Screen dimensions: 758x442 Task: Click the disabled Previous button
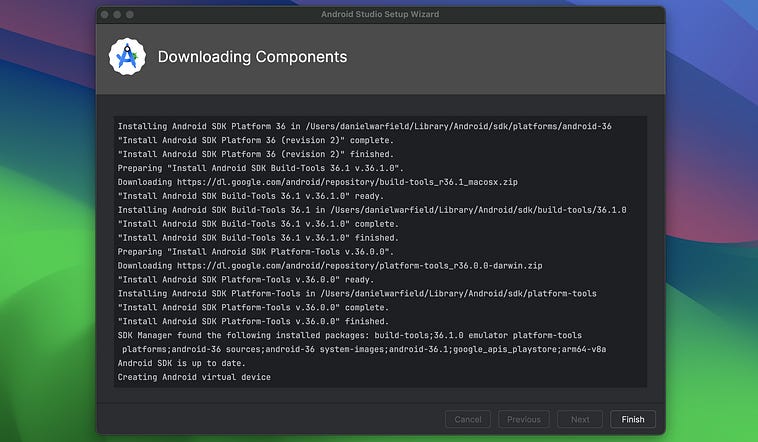pyautogui.click(x=524, y=419)
